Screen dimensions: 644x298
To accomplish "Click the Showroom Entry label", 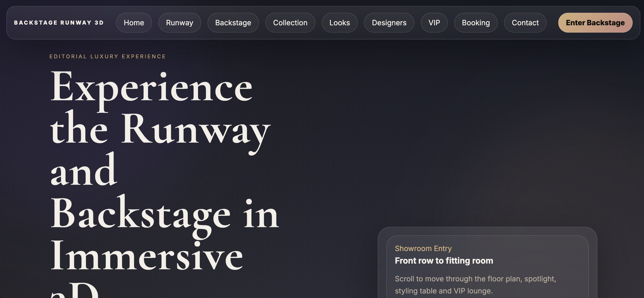I will tap(423, 248).
